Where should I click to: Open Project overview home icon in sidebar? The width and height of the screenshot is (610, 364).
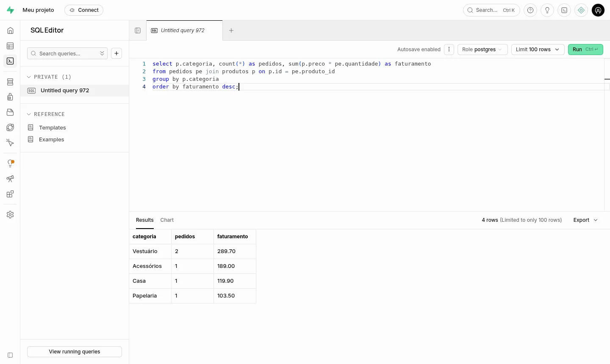coord(10,30)
